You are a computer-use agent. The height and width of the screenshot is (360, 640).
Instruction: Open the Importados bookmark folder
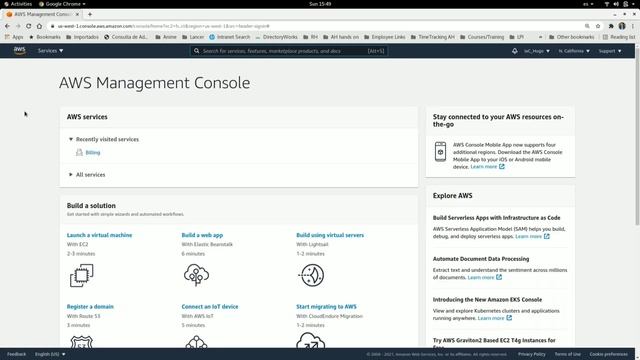(82, 37)
